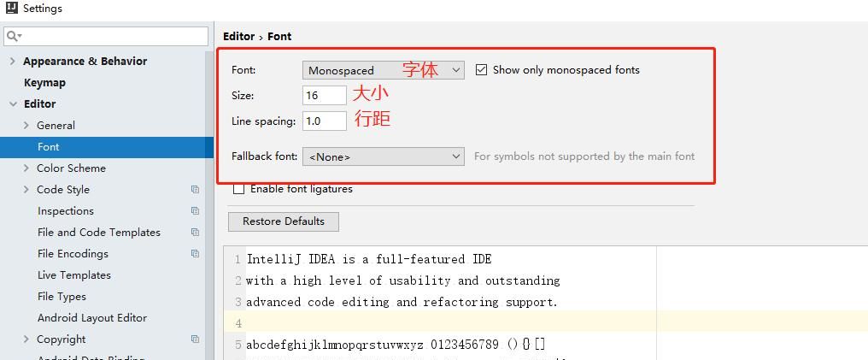Open Live Templates settings
The width and height of the screenshot is (868, 360).
point(74,275)
